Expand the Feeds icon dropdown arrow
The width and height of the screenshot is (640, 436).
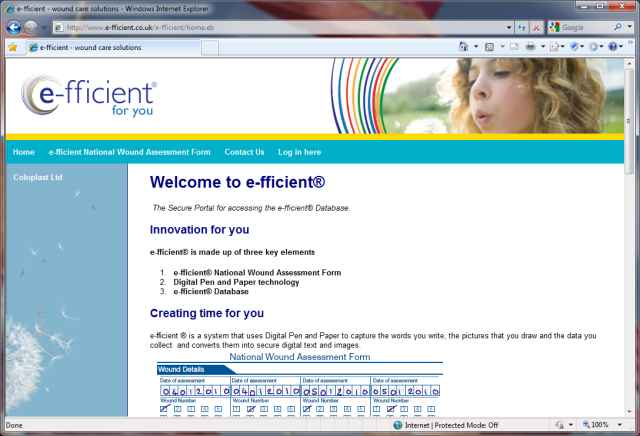tap(502, 47)
